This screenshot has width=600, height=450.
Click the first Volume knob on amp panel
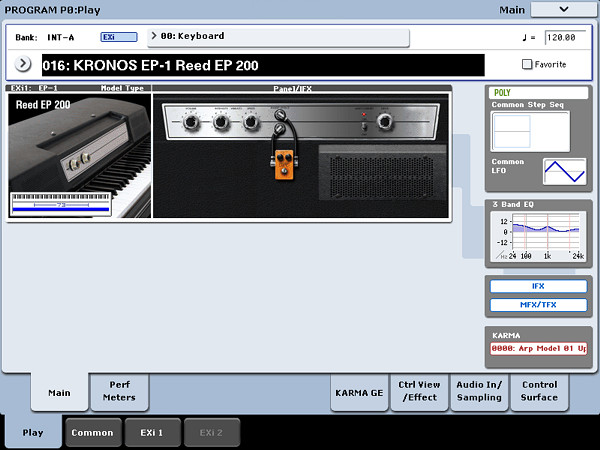[191, 122]
